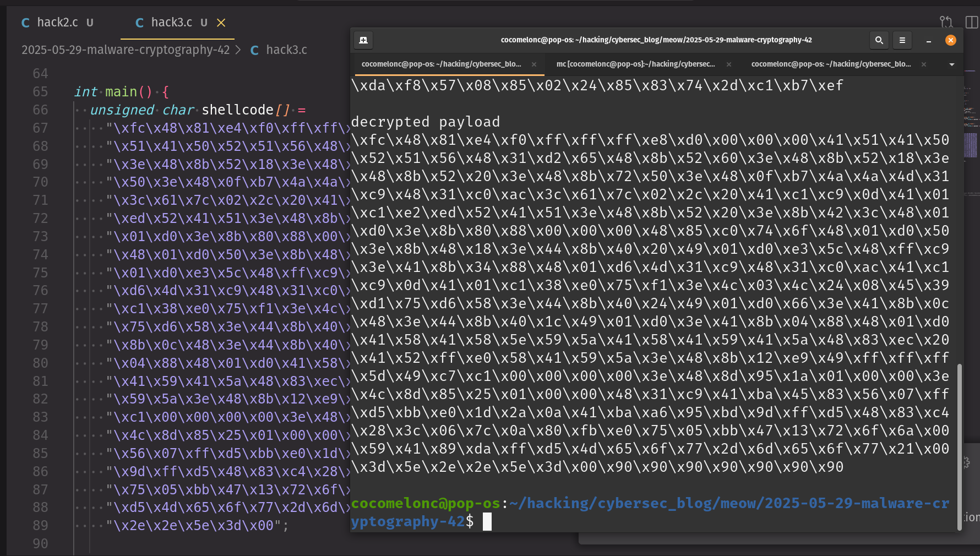
Task: Click the C file icon on the hack2.c tab
Action: (x=25, y=23)
